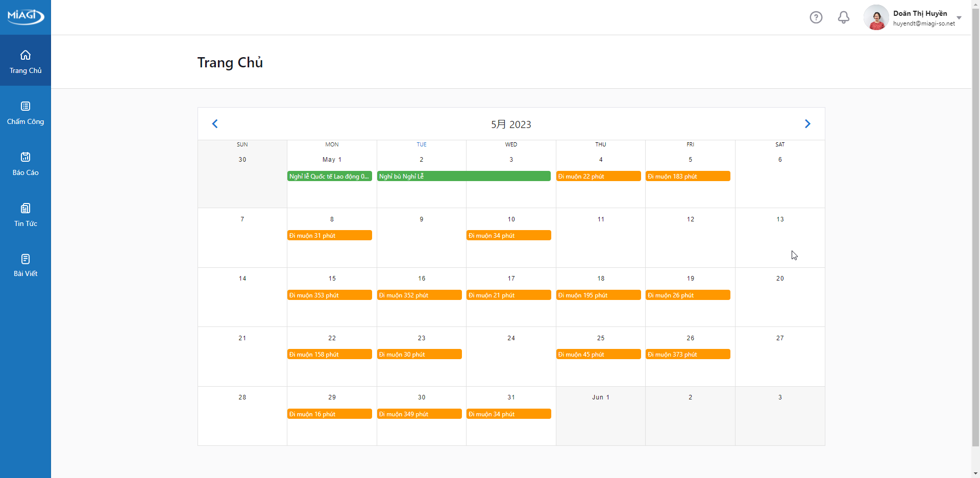This screenshot has height=478, width=980.
Task: Expand the user account dropdown arrow
Action: [959, 18]
